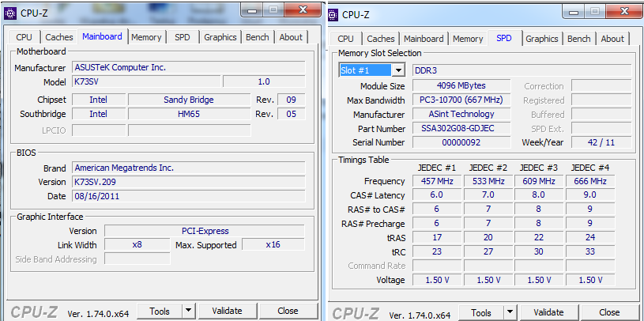Click the southbridge Rev. value 05
The width and height of the screenshot is (644, 321).
292,114
